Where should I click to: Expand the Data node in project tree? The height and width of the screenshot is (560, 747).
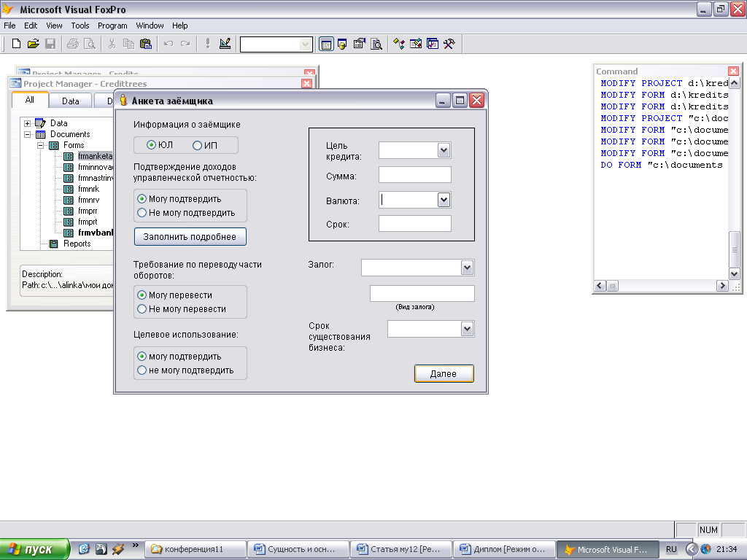pyautogui.click(x=28, y=123)
